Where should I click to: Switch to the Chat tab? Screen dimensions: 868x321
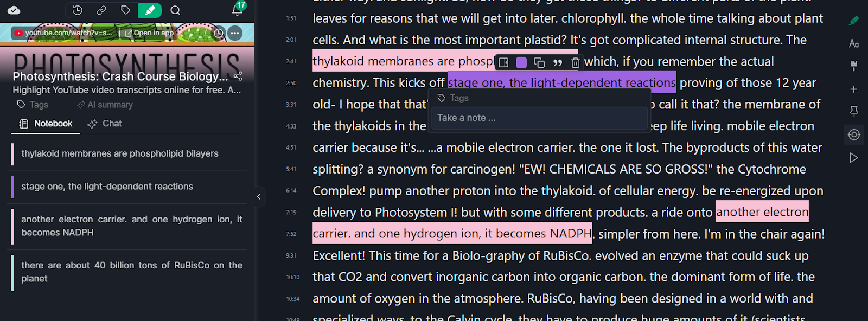[111, 124]
